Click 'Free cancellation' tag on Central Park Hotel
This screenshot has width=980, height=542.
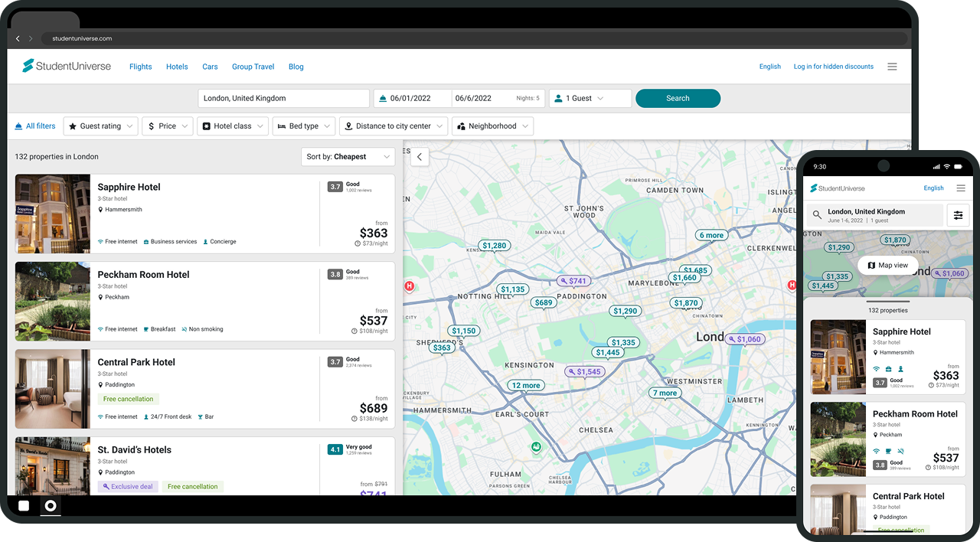coord(129,399)
